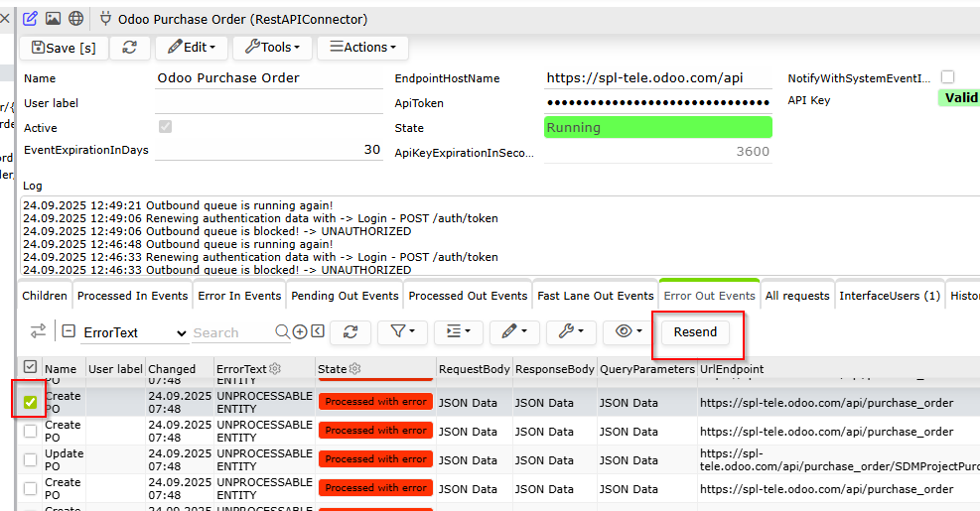The height and width of the screenshot is (511, 980).
Task: Open the eye visibility dropdown
Action: click(x=629, y=332)
